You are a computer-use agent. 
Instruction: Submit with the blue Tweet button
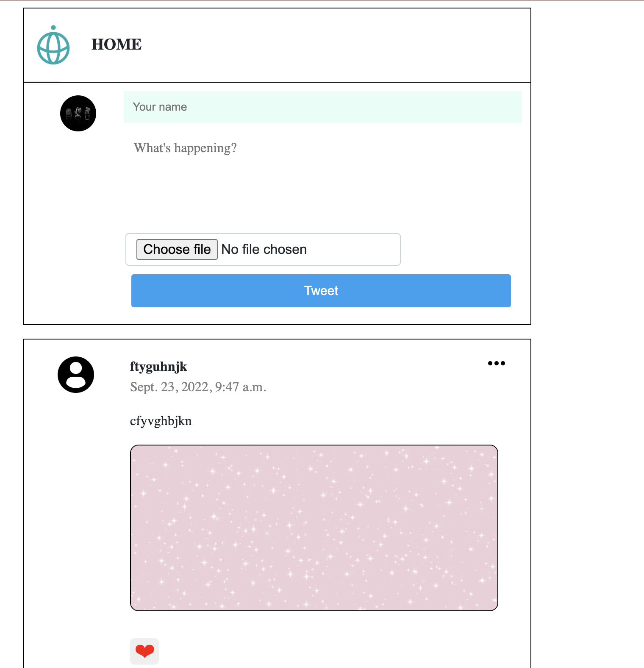pyautogui.click(x=321, y=291)
